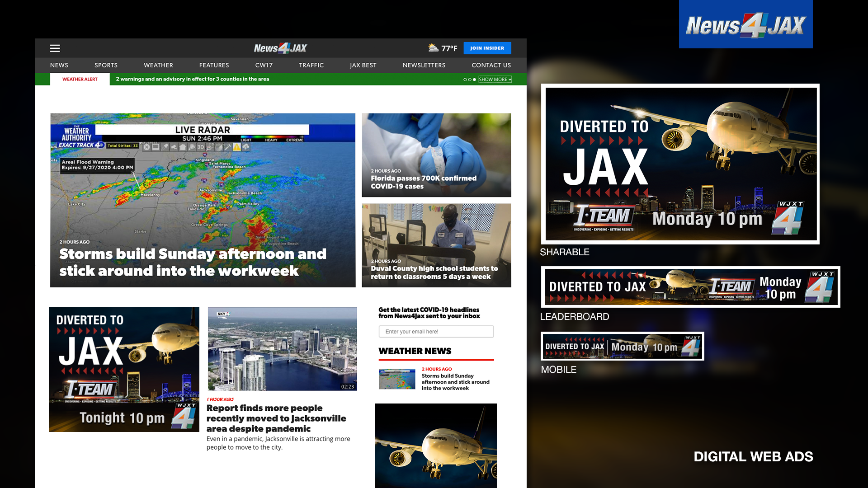Click the SHARABLE label
Screen dimensions: 868x488
[x=565, y=252]
